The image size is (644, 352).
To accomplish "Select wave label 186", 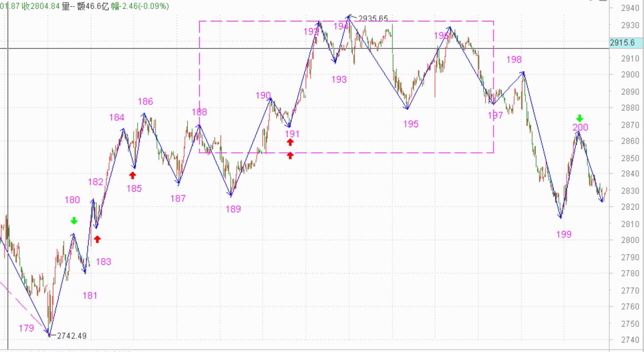I will (x=145, y=102).
